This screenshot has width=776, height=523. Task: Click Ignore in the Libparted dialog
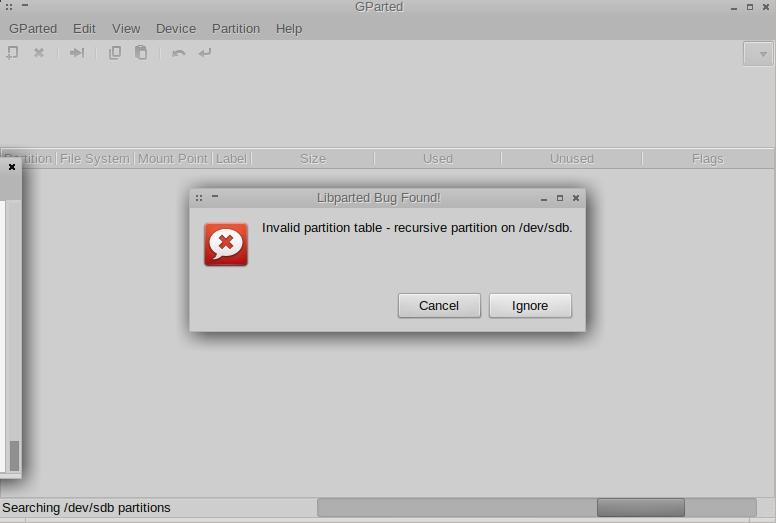[x=530, y=306]
